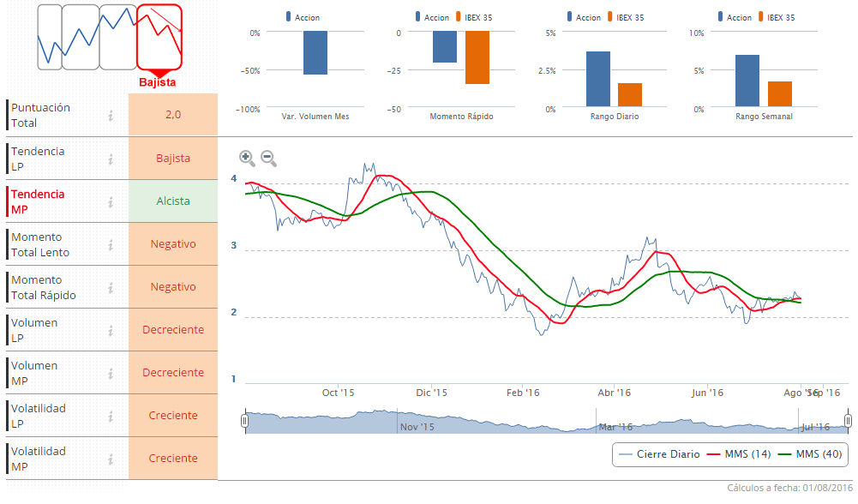The image size is (858, 504).
Task: Click the Rango Semanal chart title
Action: [x=764, y=116]
